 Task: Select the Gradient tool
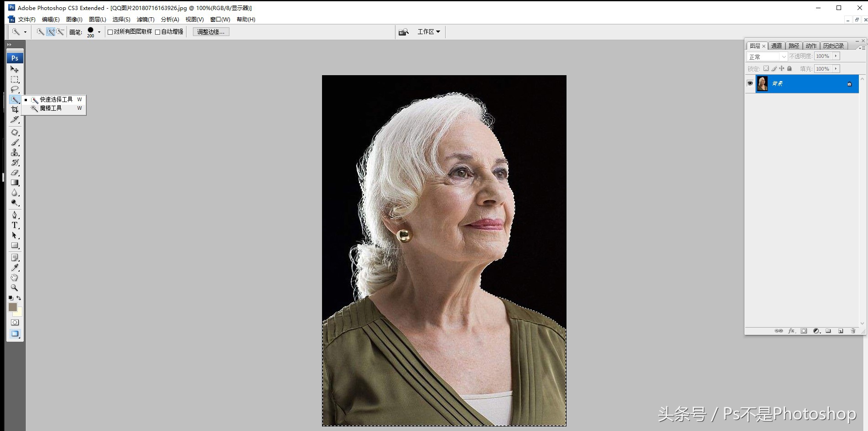[15, 183]
